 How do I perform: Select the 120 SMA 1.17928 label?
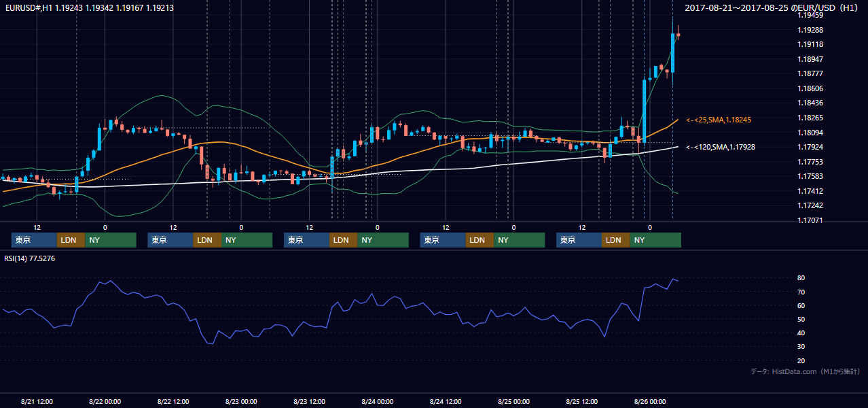pyautogui.click(x=721, y=147)
